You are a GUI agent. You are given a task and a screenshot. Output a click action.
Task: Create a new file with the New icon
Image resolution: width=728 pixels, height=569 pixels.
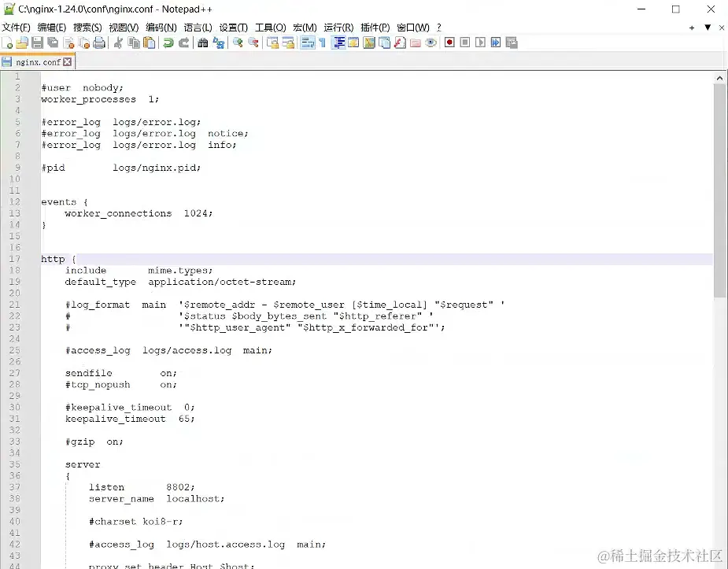click(x=7, y=42)
